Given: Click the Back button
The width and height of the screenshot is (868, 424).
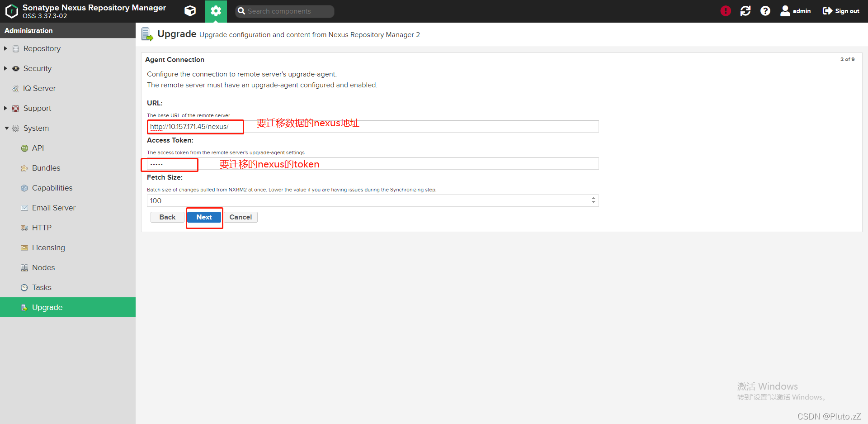Looking at the screenshot, I should pos(167,217).
